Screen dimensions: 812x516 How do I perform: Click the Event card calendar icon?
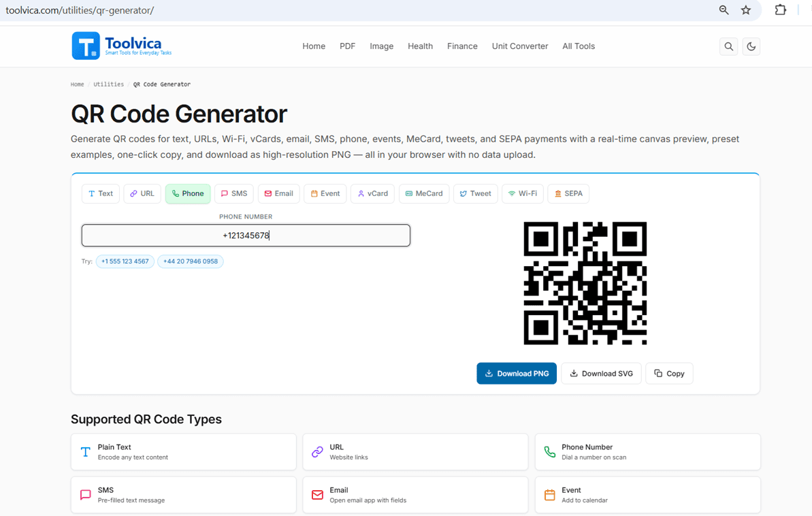coord(549,495)
